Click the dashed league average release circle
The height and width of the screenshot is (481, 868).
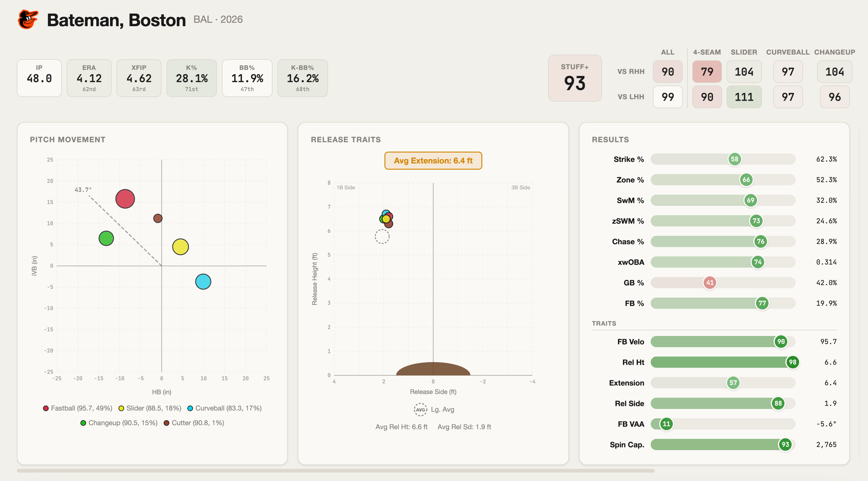pyautogui.click(x=382, y=237)
